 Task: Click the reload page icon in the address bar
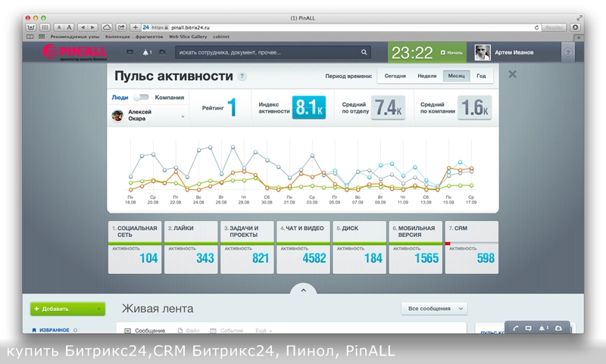537,27
